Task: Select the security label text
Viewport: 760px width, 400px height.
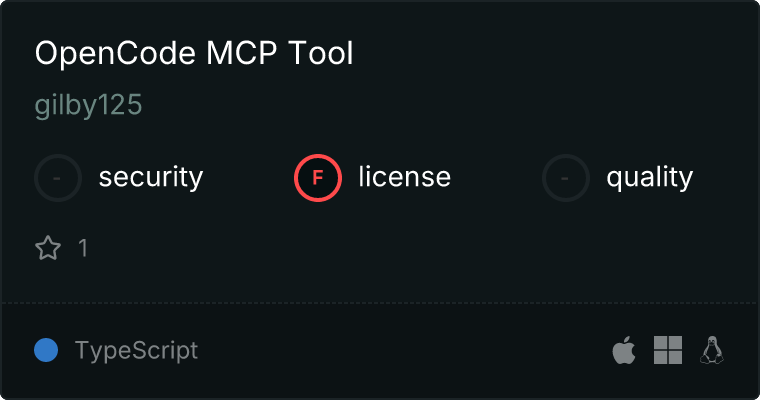Action: (x=151, y=177)
